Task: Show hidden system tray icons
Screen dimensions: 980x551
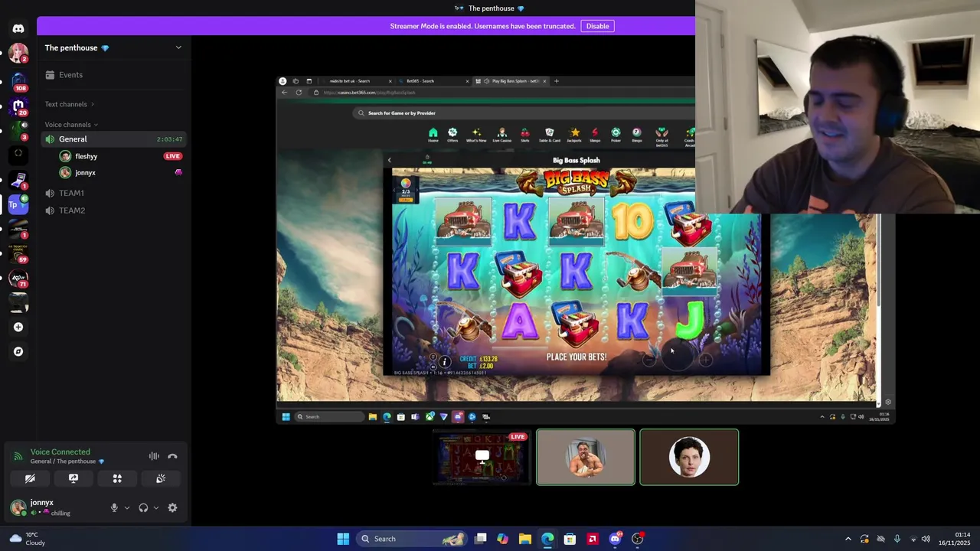Action: coord(848,539)
